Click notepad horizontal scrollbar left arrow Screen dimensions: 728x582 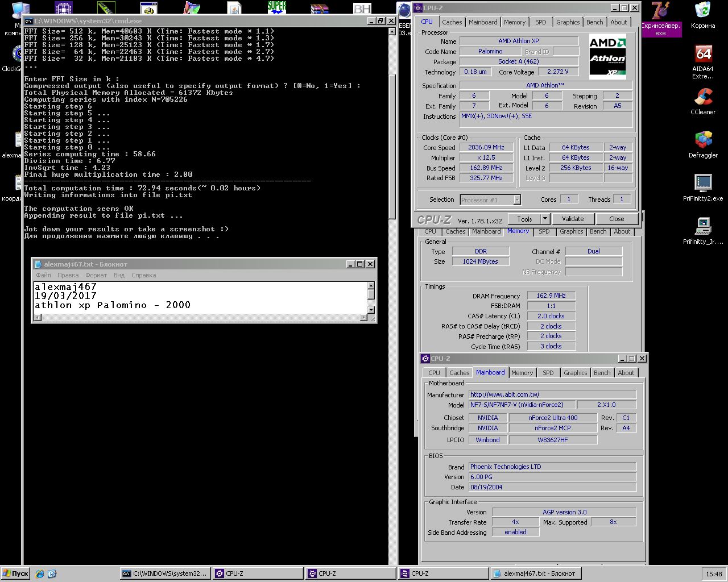(38, 318)
